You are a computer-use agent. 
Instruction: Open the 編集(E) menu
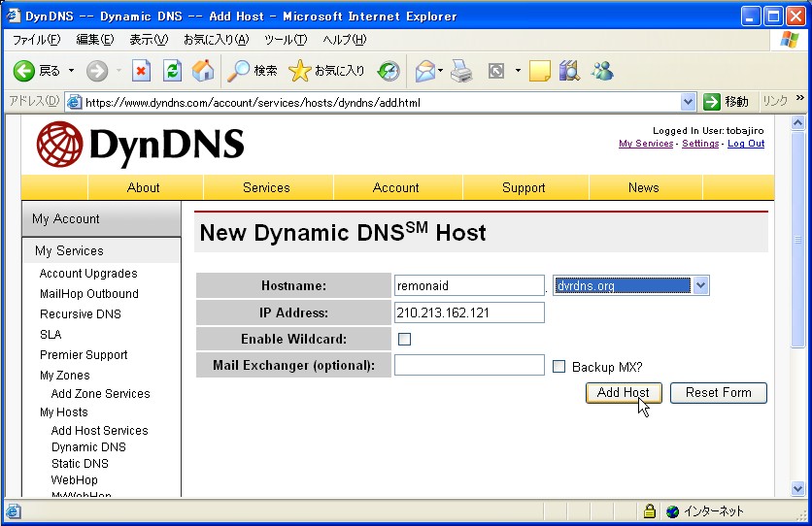(x=95, y=40)
